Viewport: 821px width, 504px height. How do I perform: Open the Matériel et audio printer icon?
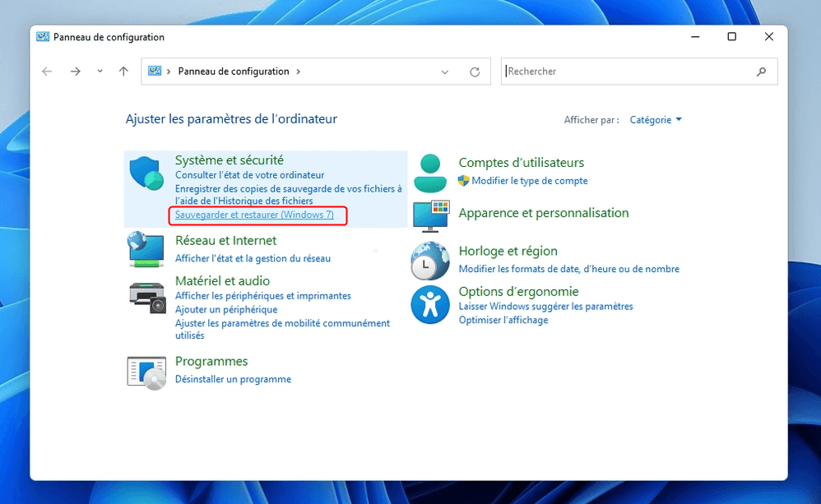pyautogui.click(x=147, y=298)
